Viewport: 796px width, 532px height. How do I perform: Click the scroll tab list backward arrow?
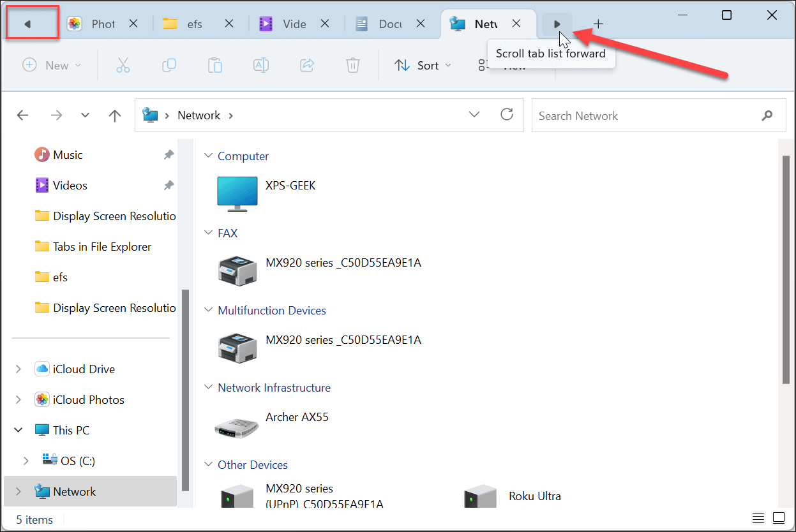27,24
